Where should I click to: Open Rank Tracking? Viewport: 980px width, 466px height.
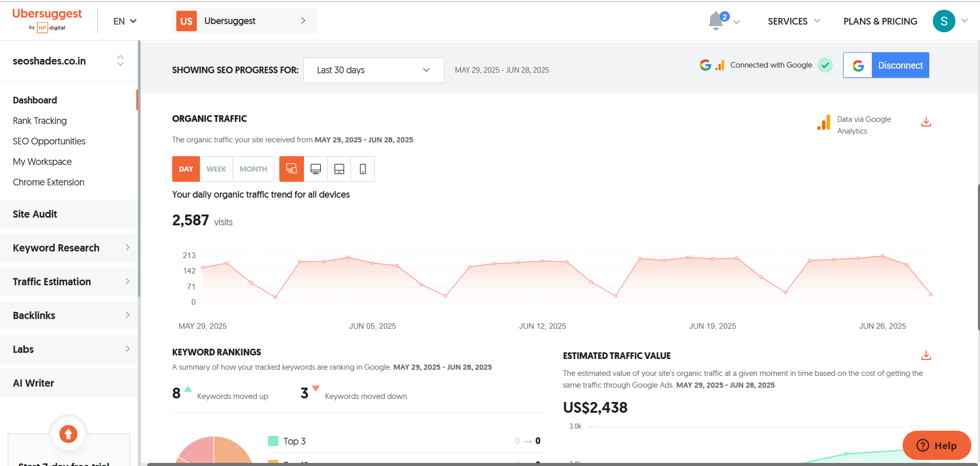(x=39, y=121)
